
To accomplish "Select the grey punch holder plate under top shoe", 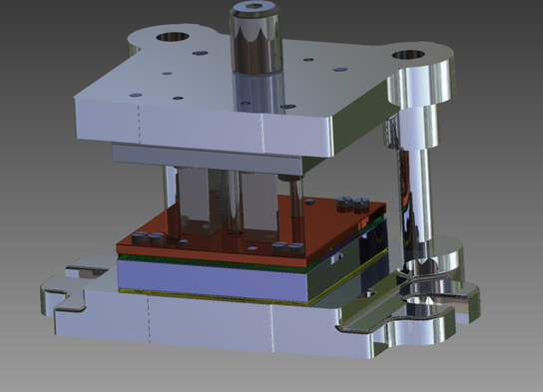I will click(x=207, y=160).
